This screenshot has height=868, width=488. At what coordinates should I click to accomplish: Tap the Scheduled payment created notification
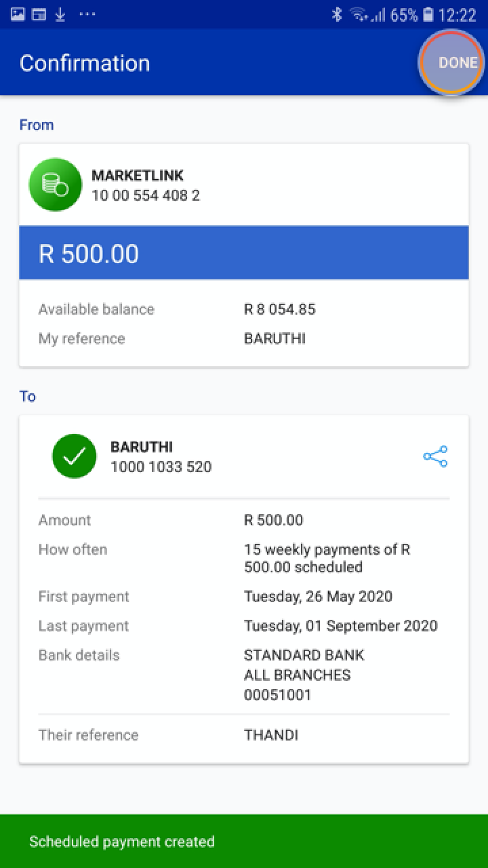point(244,841)
